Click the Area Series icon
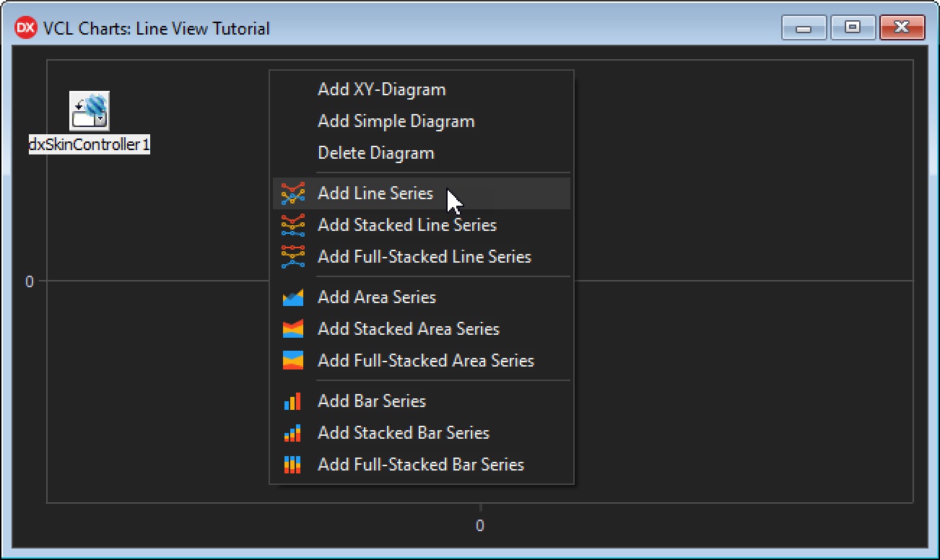This screenshot has height=560, width=940. (x=292, y=297)
